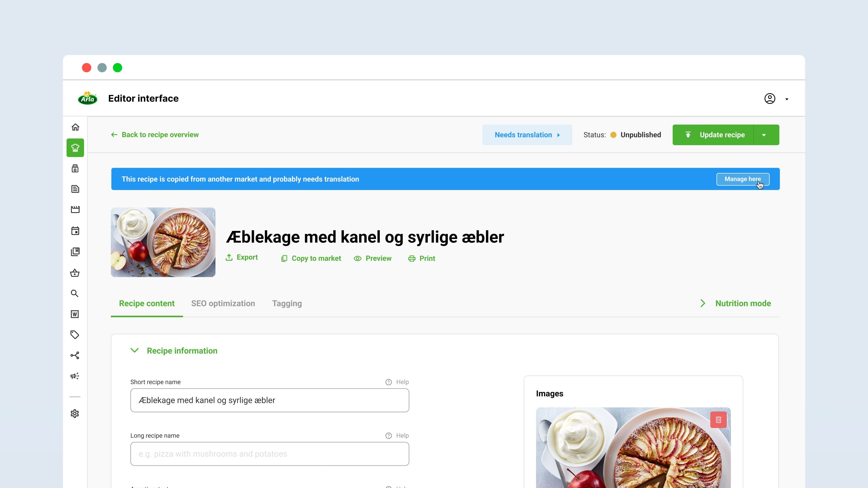Select the chef hat recipes icon
The width and height of the screenshot is (868, 488).
pyautogui.click(x=75, y=148)
